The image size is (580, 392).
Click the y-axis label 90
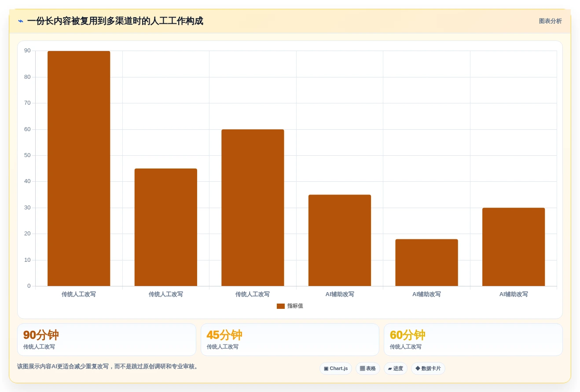(x=27, y=51)
